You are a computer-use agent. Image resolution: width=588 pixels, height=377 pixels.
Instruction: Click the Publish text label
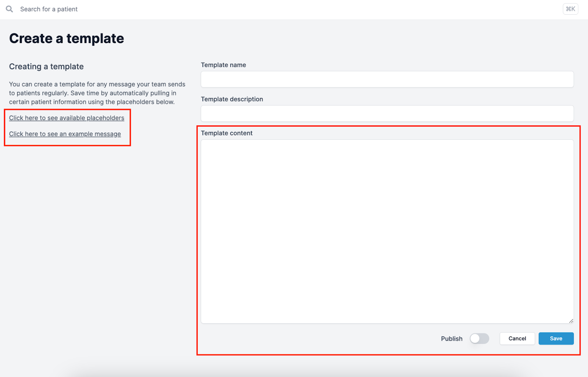click(452, 338)
